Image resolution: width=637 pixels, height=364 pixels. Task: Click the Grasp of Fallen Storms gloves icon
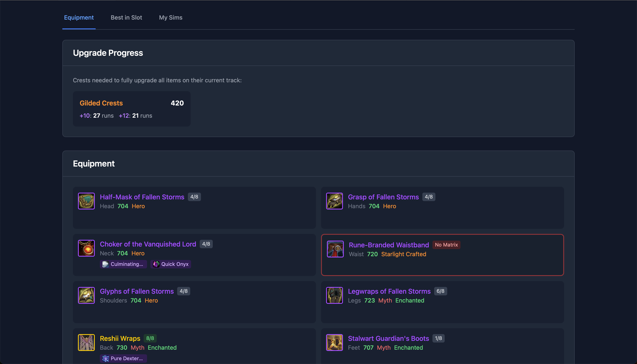point(334,201)
